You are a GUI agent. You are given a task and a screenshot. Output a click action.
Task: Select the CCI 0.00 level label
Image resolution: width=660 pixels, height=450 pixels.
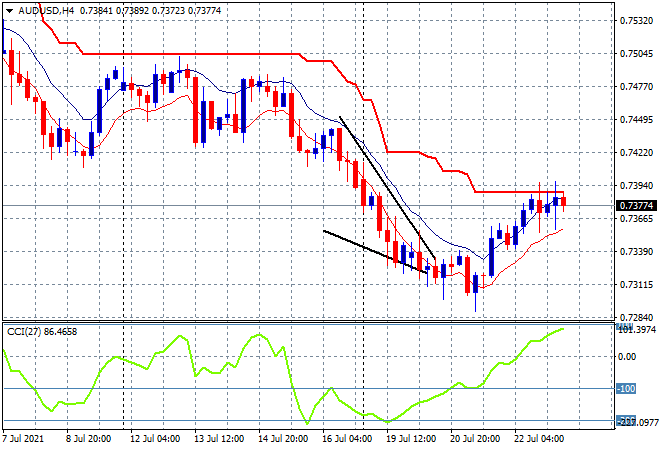pos(627,357)
